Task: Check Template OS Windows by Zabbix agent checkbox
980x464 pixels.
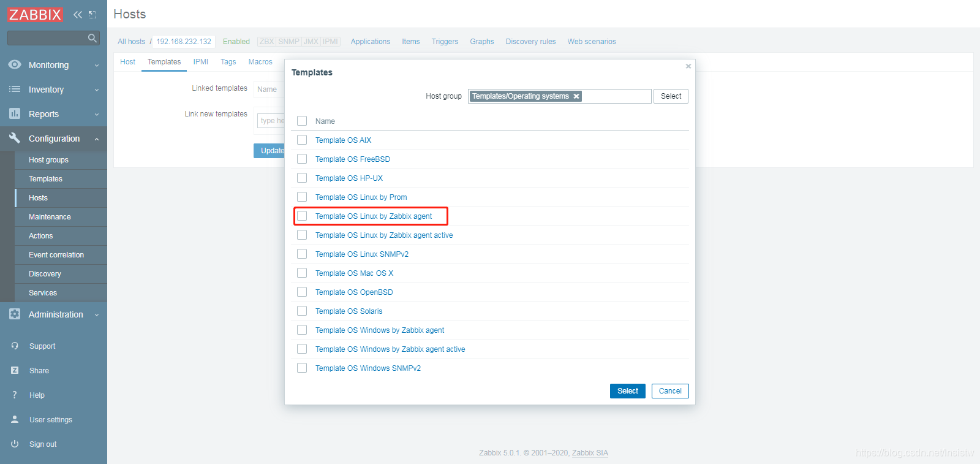Action: pyautogui.click(x=302, y=330)
